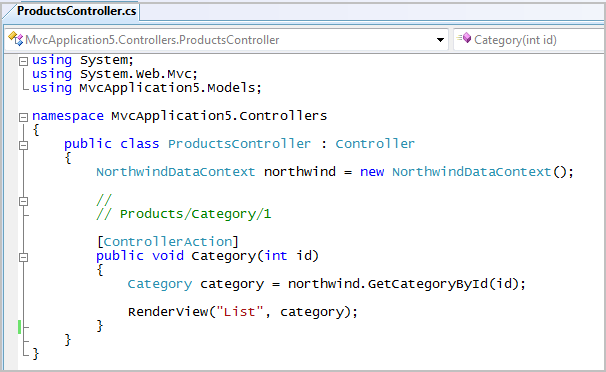Click the northwind field name
The width and height of the screenshot is (606, 372).
[x=300, y=172]
